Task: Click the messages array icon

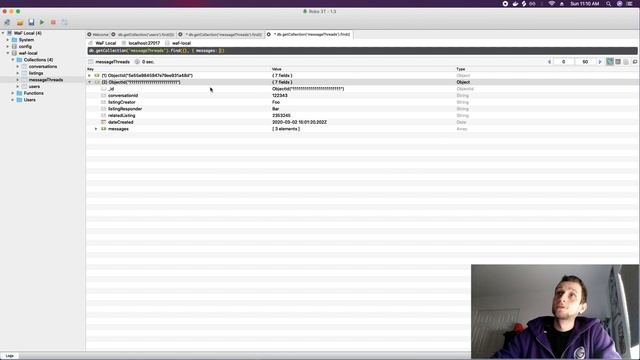Action: [x=103, y=129]
